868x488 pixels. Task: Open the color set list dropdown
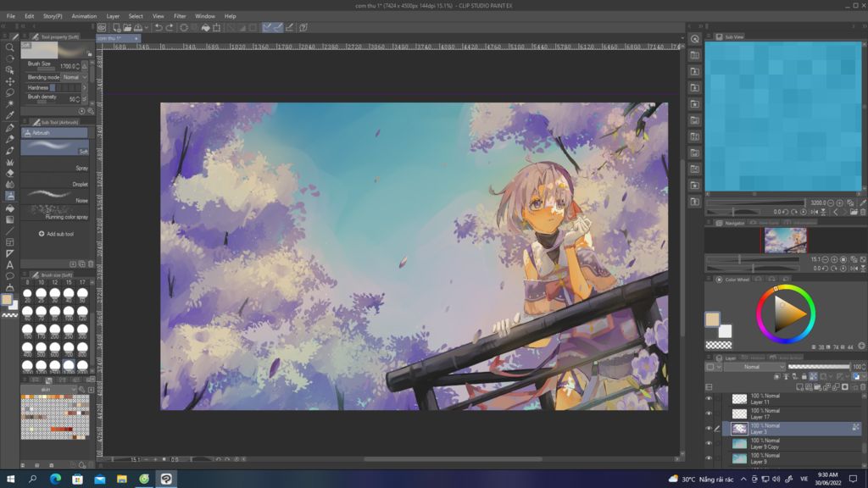point(48,390)
